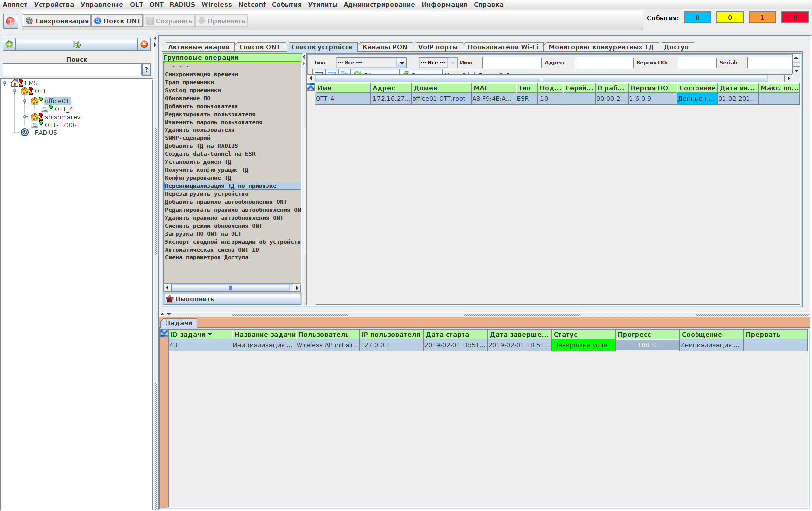Click the group operations horizontal scrollbar

pos(232,288)
